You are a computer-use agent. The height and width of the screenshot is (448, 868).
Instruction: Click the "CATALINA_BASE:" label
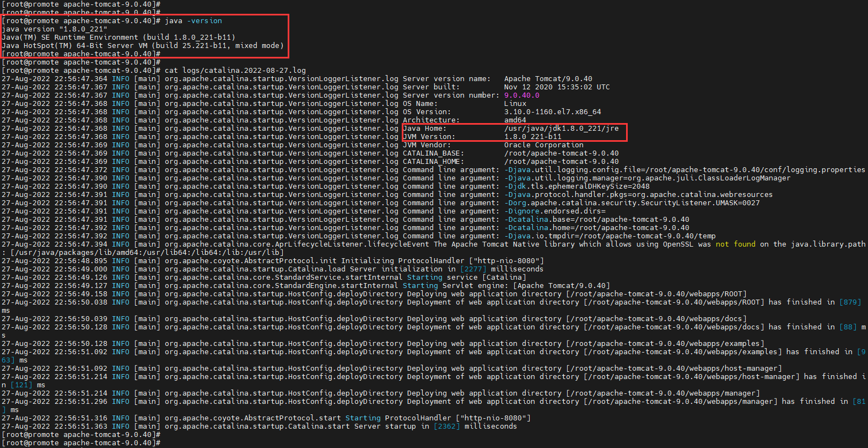pos(434,153)
